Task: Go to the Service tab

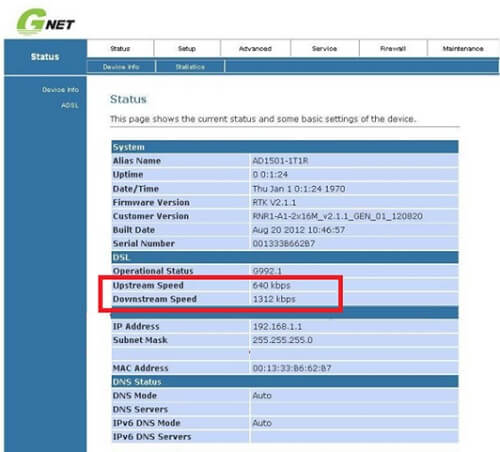Action: coord(324,49)
